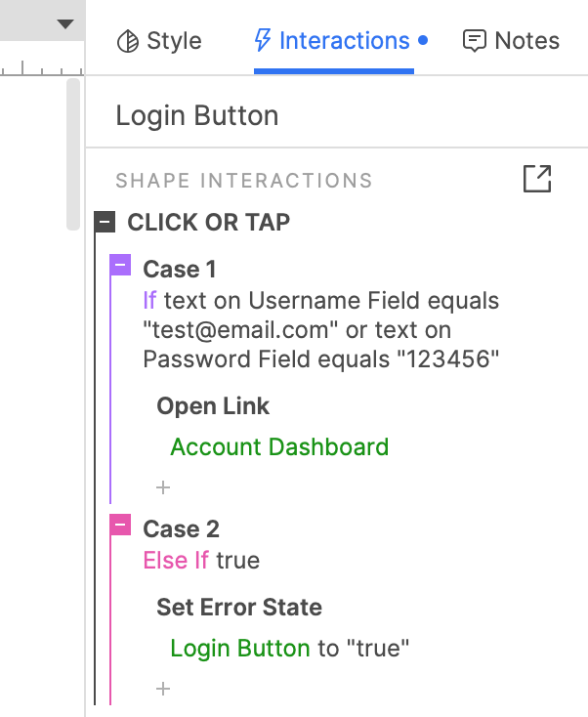Add action with plus under Case 1
Screen dimensions: 588x717
163,486
